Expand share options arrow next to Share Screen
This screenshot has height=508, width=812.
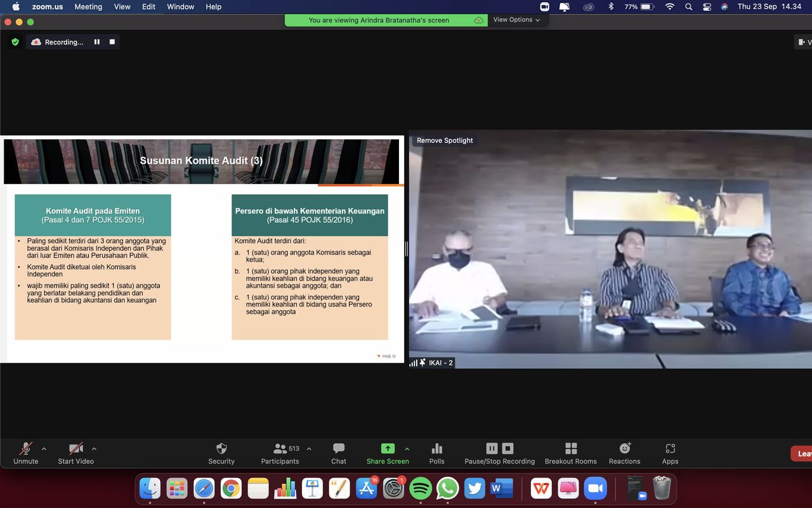pyautogui.click(x=407, y=448)
